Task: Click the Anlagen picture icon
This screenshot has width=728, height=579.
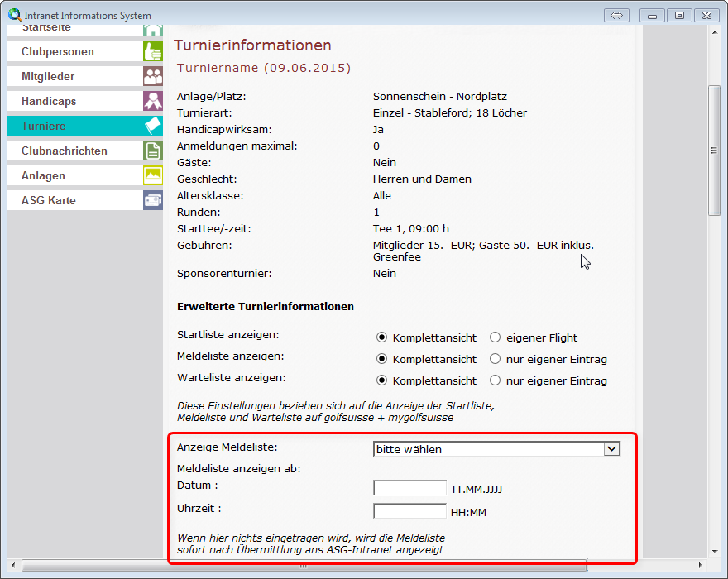Action: [152, 176]
